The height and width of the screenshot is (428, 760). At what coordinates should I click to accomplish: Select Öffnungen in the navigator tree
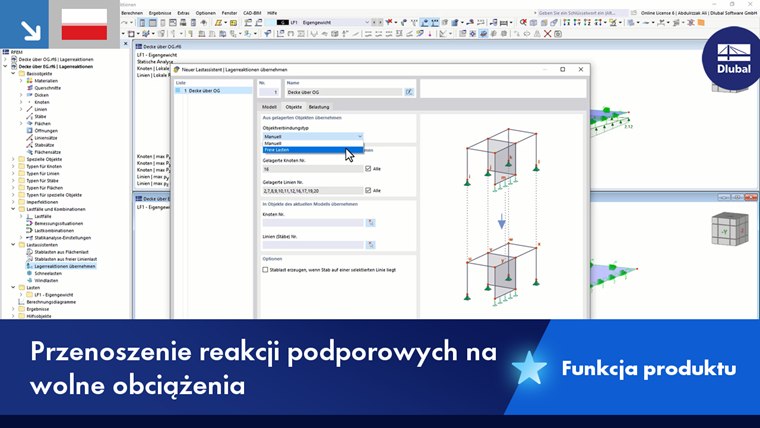click(46, 131)
